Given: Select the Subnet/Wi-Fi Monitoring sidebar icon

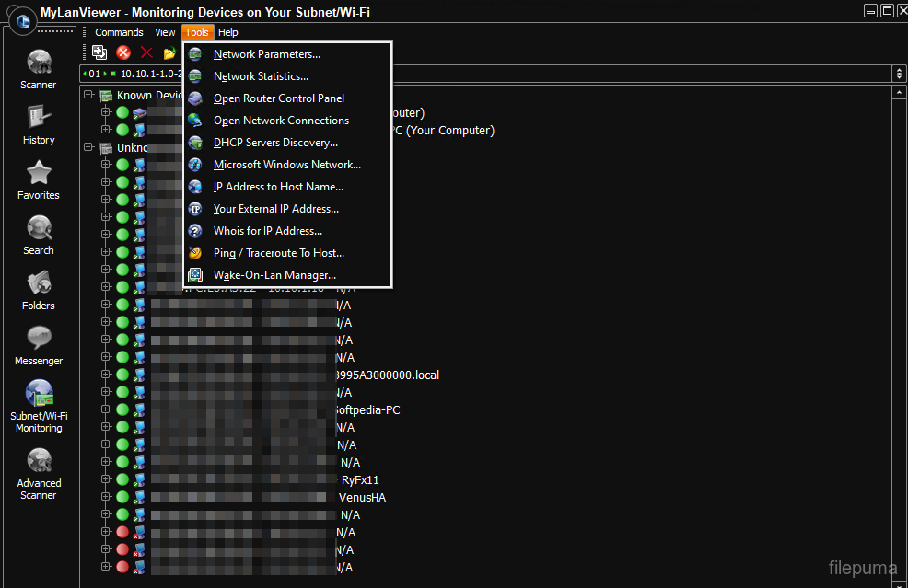Looking at the screenshot, I should click(x=39, y=405).
